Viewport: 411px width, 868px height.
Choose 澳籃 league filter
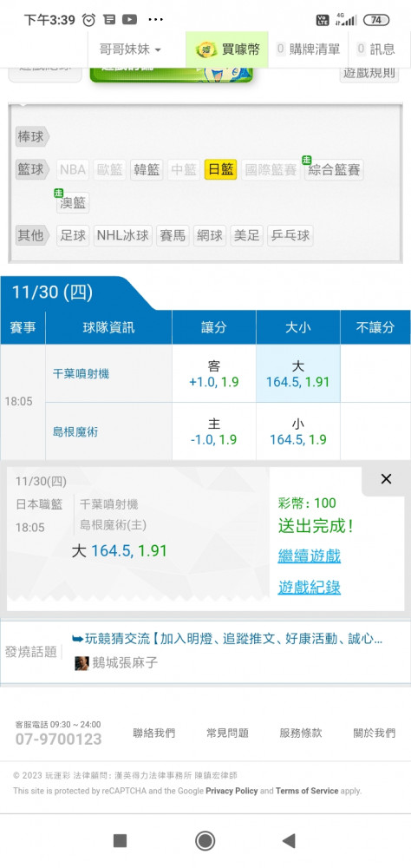pyautogui.click(x=73, y=202)
